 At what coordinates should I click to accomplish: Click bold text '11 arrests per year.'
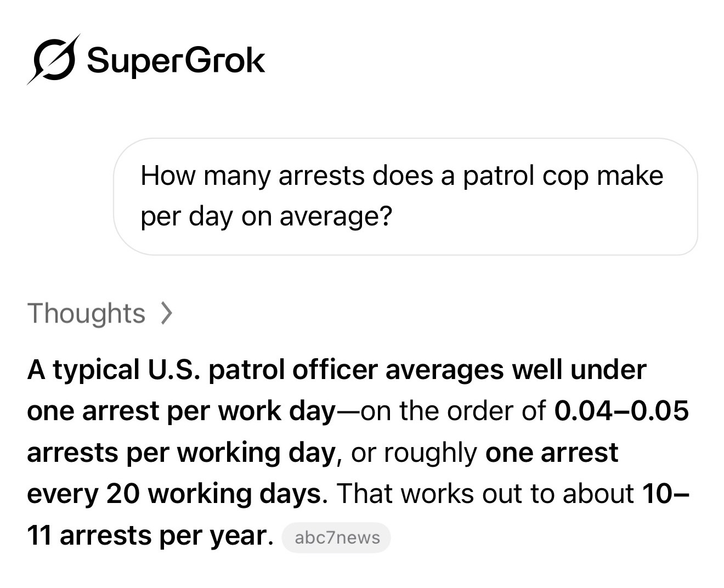pyautogui.click(x=150, y=535)
